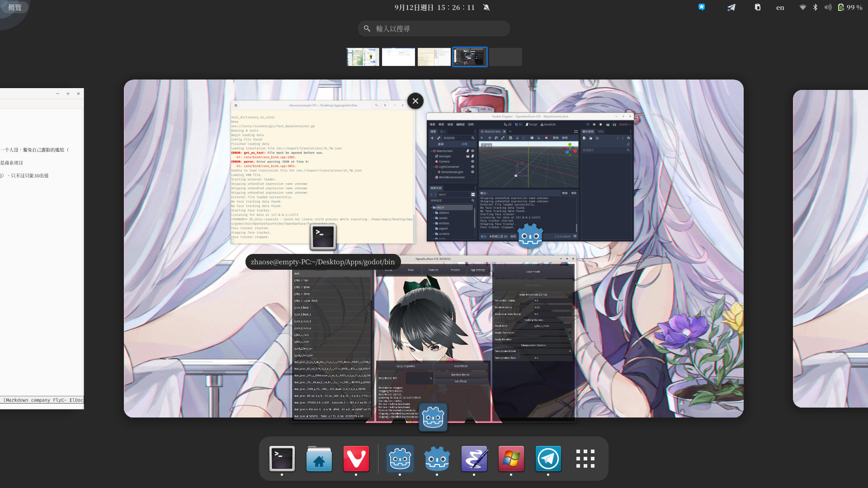The height and width of the screenshot is (488, 868).
Task: Open the GLES3 renderer dropdown in Godot
Action: (624, 124)
